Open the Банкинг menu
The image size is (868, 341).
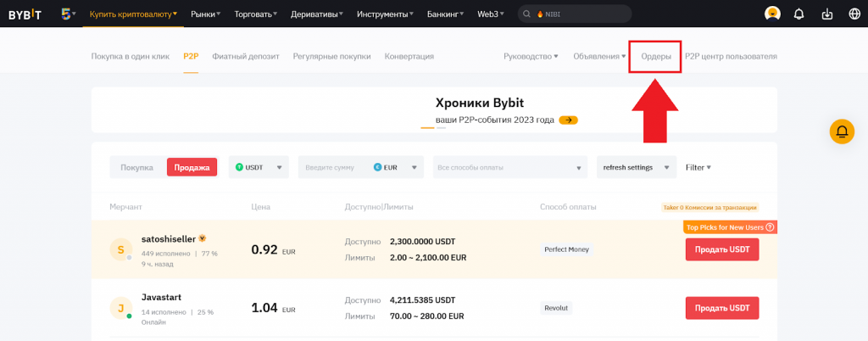click(446, 14)
